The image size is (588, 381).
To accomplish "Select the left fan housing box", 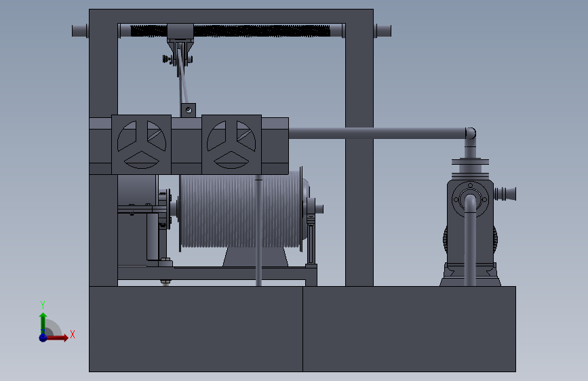I will click(x=141, y=145).
